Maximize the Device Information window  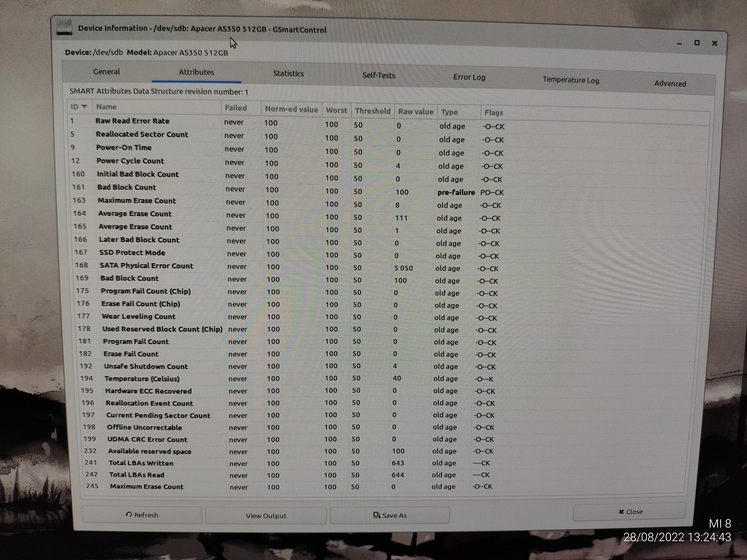(697, 43)
